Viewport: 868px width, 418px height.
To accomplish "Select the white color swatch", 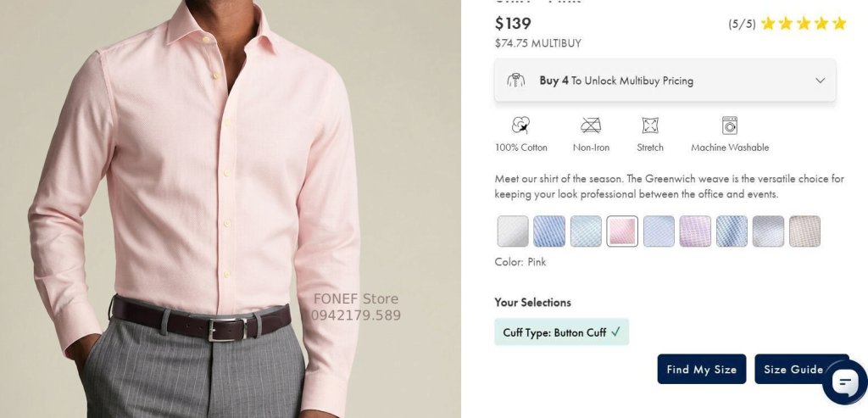I will [x=513, y=231].
